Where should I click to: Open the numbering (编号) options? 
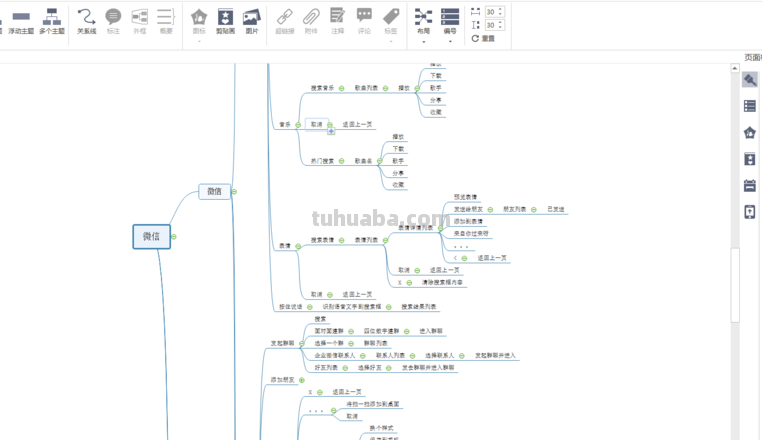450,22
